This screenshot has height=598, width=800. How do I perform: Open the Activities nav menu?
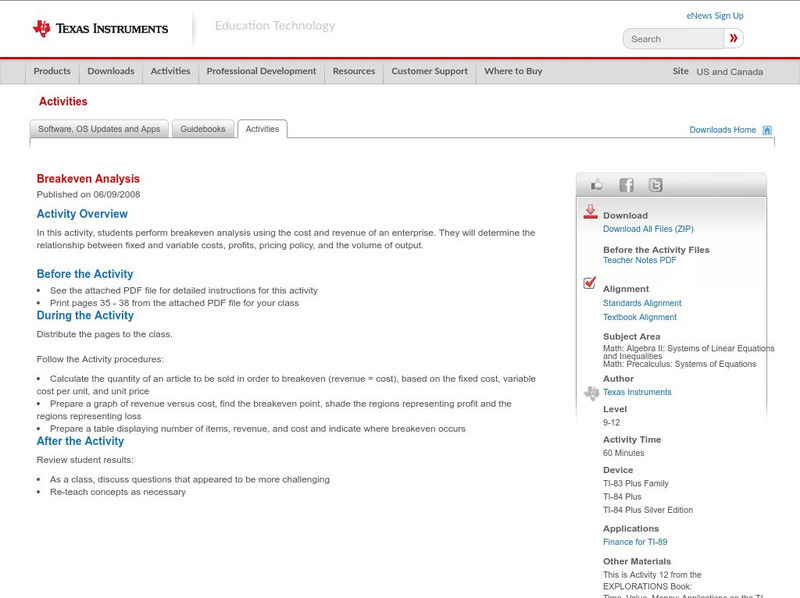(170, 71)
